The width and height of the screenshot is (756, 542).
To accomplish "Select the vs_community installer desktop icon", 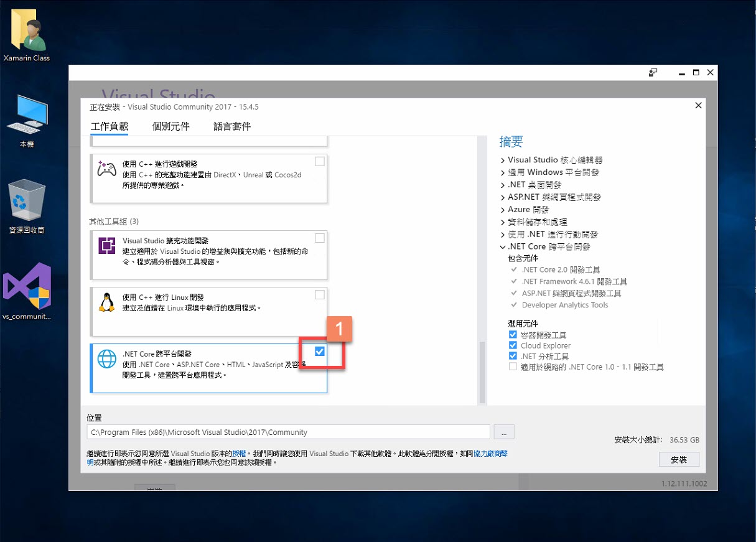I will (x=27, y=291).
